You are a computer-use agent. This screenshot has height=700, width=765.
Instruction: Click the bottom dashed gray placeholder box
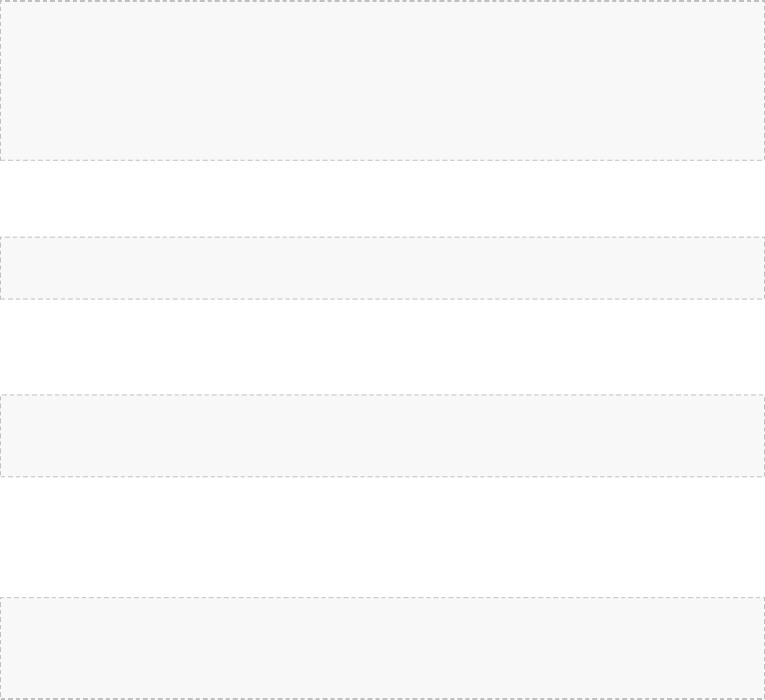(x=382, y=648)
